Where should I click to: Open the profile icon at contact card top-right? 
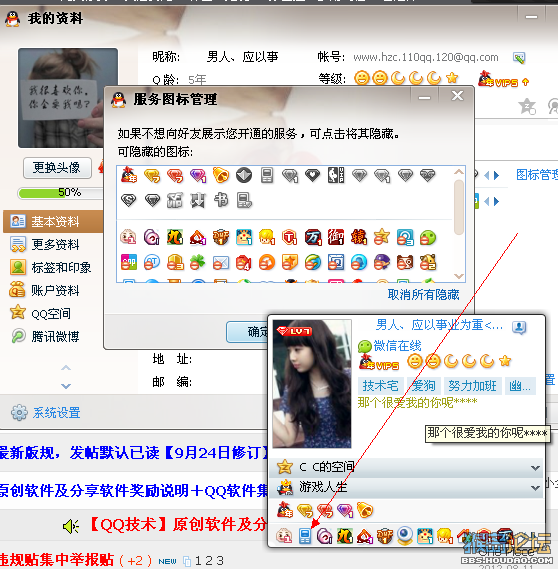519,327
